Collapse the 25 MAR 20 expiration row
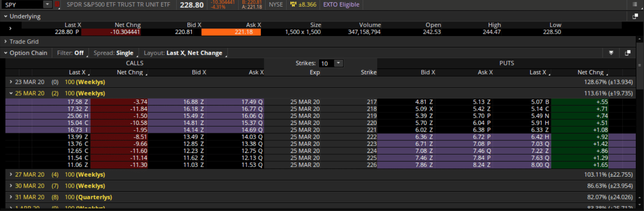Image resolution: width=644 pixels, height=211 pixels. (x=11, y=93)
